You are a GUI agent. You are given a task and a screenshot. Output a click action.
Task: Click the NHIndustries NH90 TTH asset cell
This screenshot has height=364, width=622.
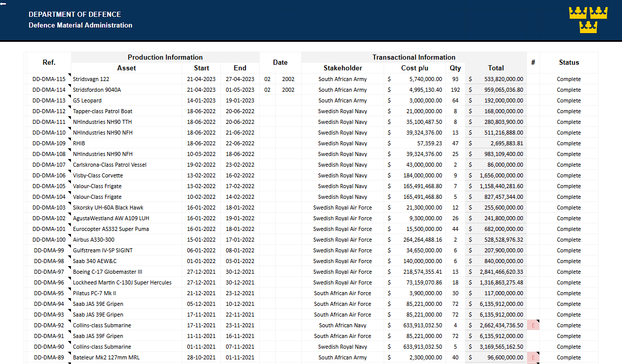coord(127,122)
